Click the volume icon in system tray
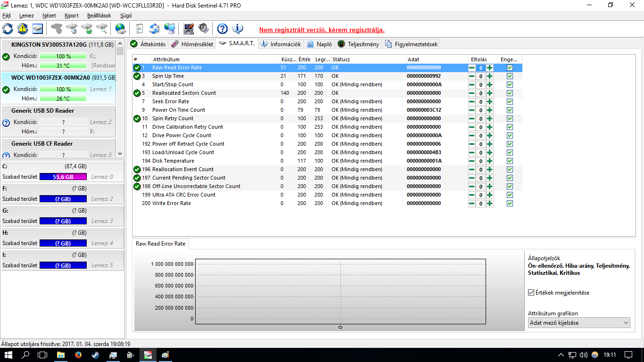 [583, 354]
